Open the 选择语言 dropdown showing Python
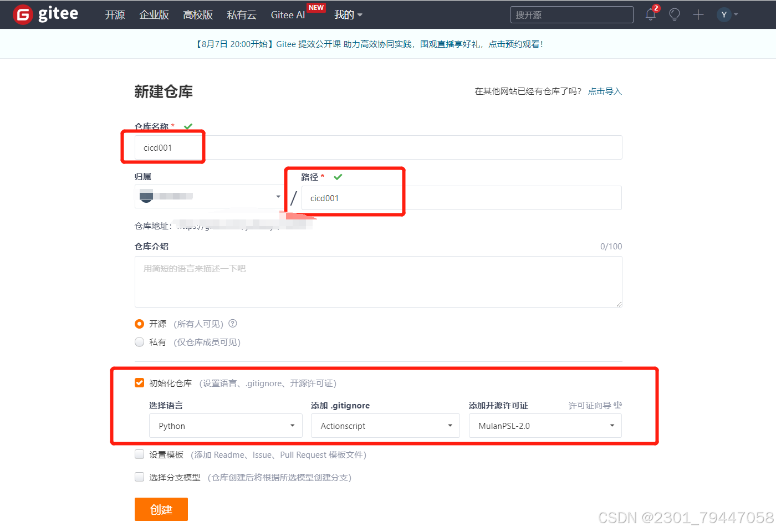 pos(225,426)
